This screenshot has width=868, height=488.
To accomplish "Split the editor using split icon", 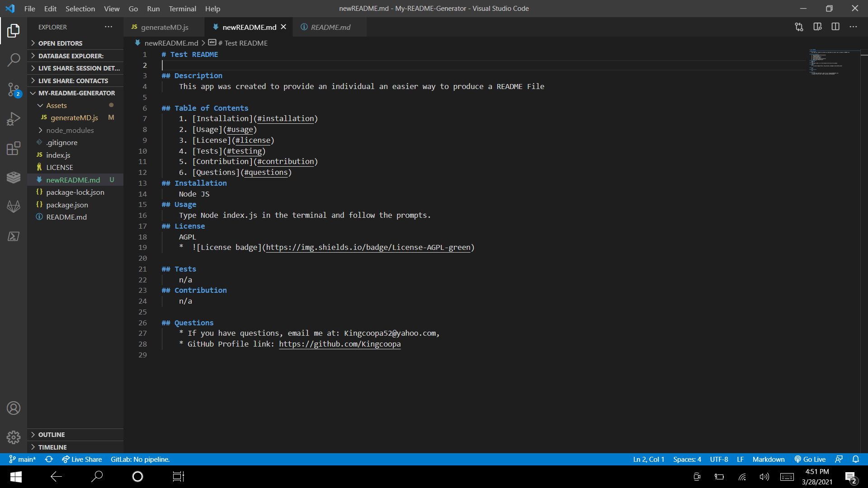I will 835,27.
